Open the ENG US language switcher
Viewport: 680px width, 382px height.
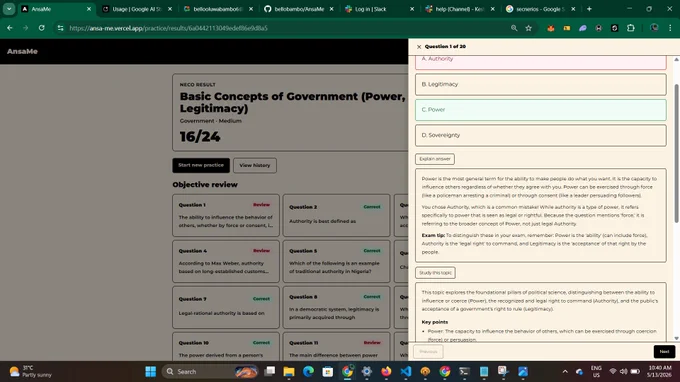[x=596, y=372]
